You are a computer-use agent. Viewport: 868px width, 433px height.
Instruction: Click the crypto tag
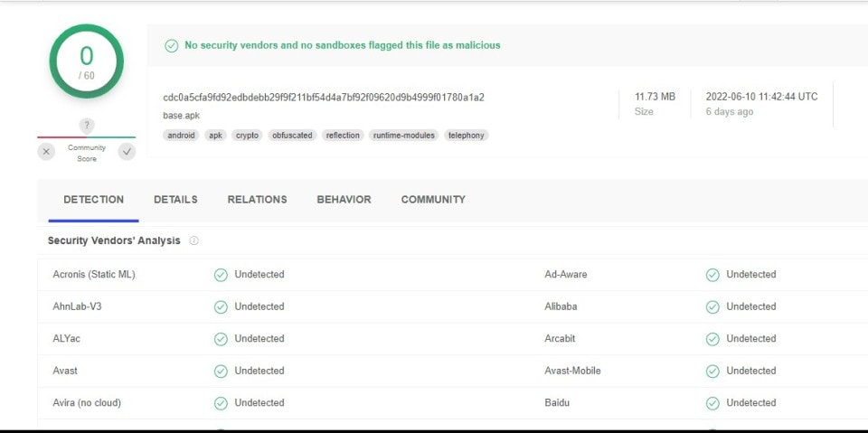click(248, 135)
